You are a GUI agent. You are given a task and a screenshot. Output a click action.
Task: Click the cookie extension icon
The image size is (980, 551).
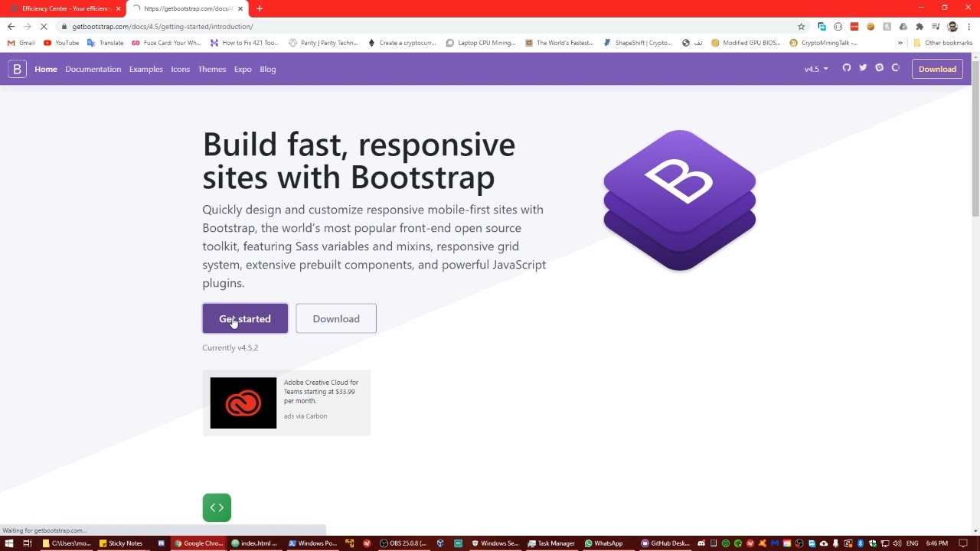click(871, 26)
